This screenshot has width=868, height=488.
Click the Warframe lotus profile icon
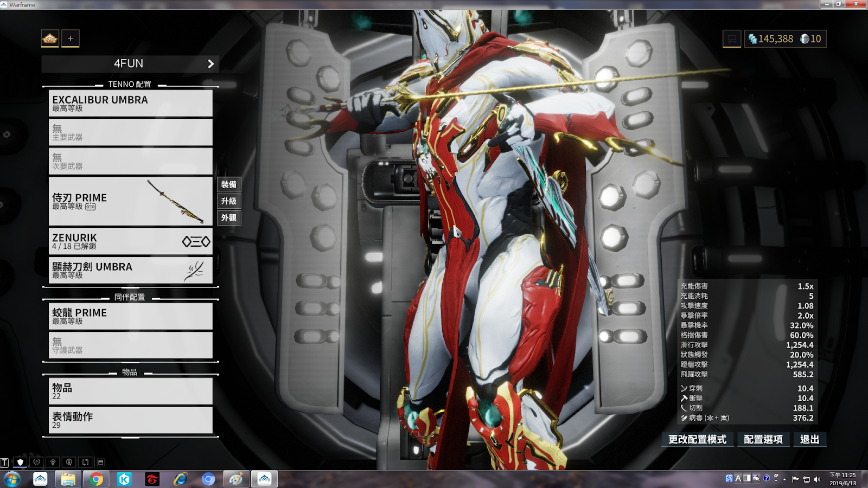click(50, 38)
